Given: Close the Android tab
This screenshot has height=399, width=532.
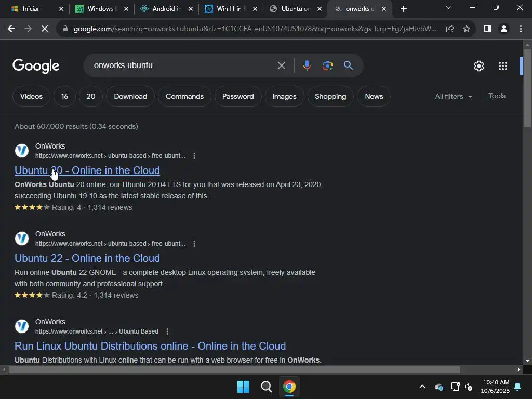Looking at the screenshot, I should (x=191, y=9).
